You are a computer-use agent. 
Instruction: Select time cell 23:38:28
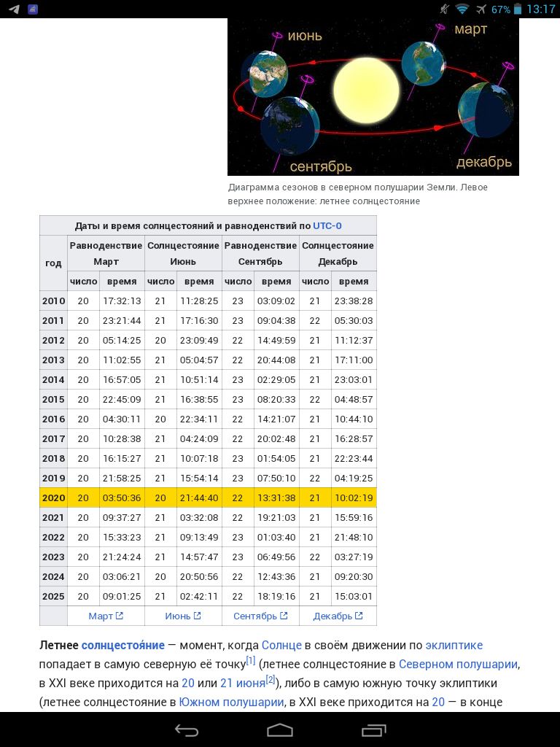click(354, 301)
